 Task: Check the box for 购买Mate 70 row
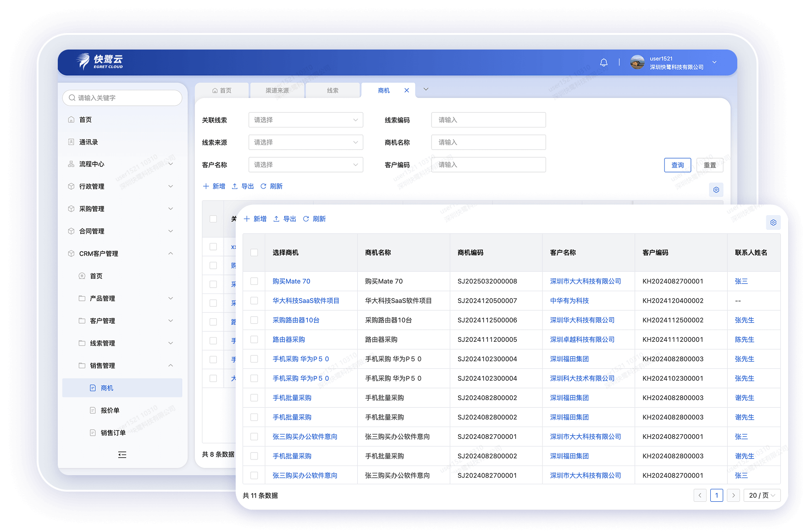pos(254,281)
